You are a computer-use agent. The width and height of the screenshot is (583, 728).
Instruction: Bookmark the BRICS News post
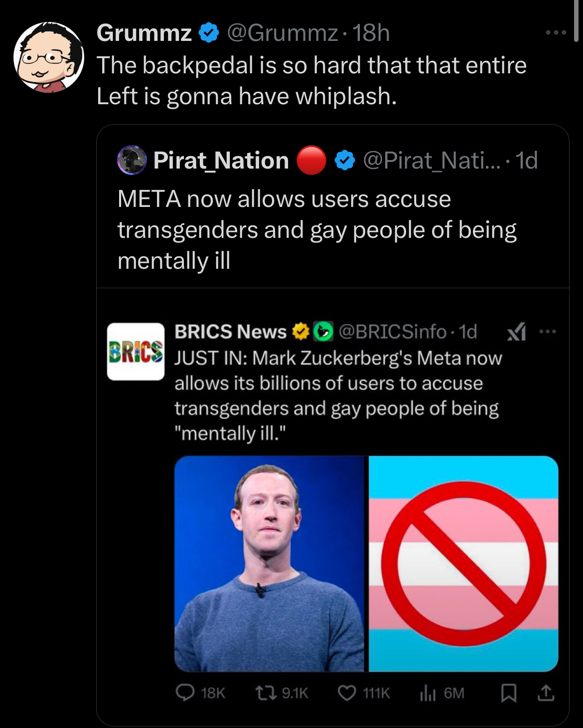tap(508, 693)
